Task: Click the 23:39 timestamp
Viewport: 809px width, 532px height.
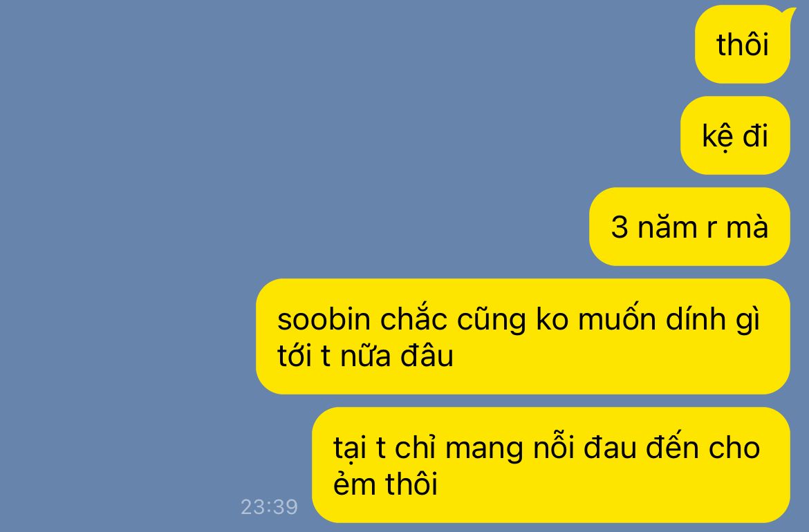Action: coord(270,507)
